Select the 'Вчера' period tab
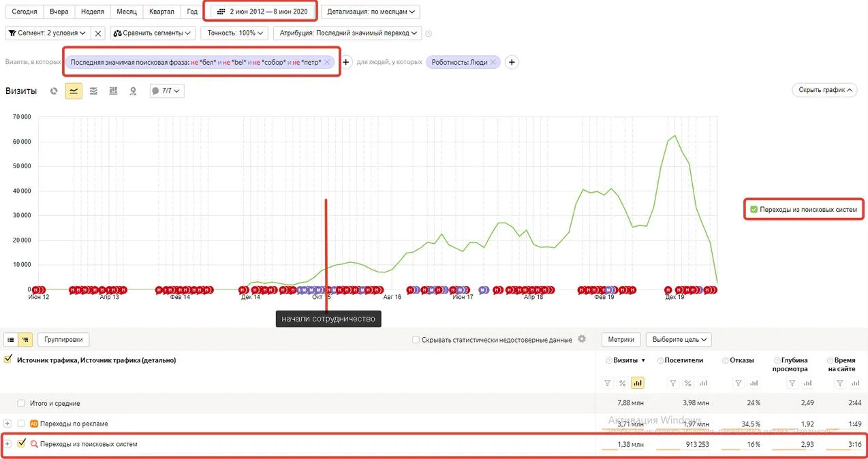The width and height of the screenshot is (868, 459). coord(59,12)
